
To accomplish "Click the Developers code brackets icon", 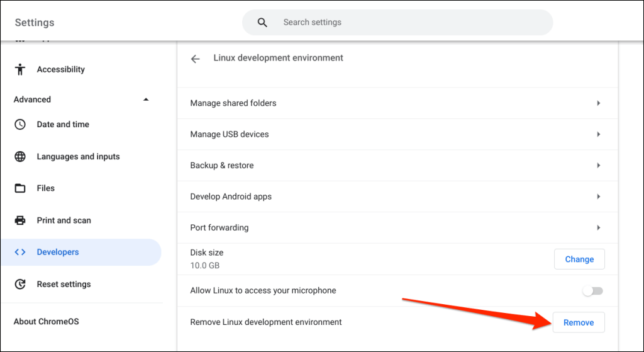I will pyautogui.click(x=20, y=252).
